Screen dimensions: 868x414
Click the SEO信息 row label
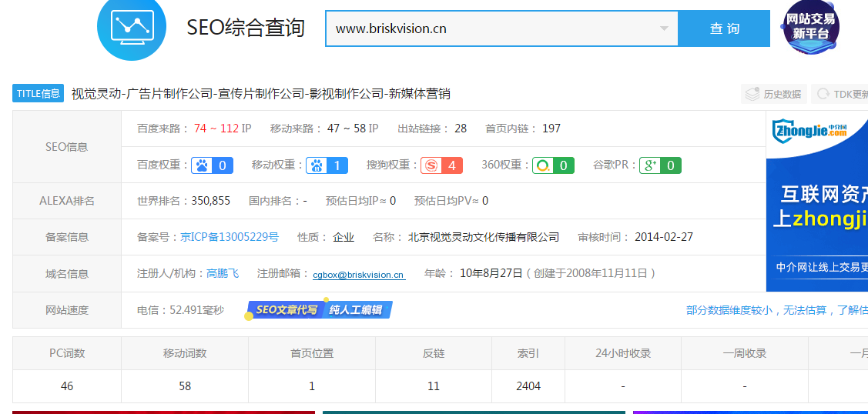pyautogui.click(x=67, y=147)
